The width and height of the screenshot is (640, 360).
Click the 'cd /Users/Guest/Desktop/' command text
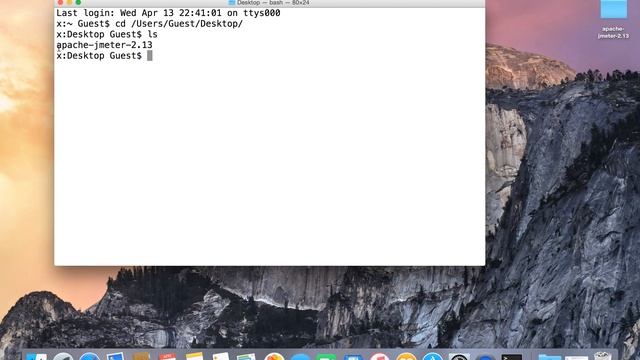[x=179, y=24]
